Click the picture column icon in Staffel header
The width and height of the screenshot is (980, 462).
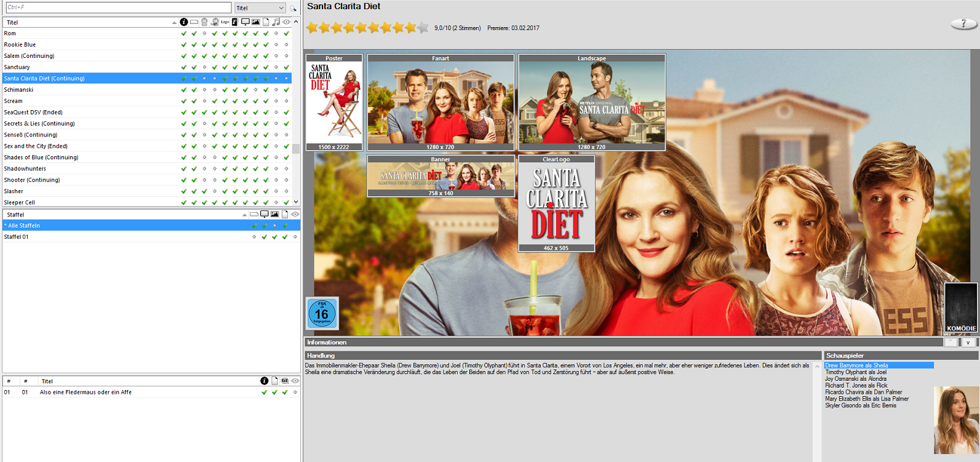(274, 214)
